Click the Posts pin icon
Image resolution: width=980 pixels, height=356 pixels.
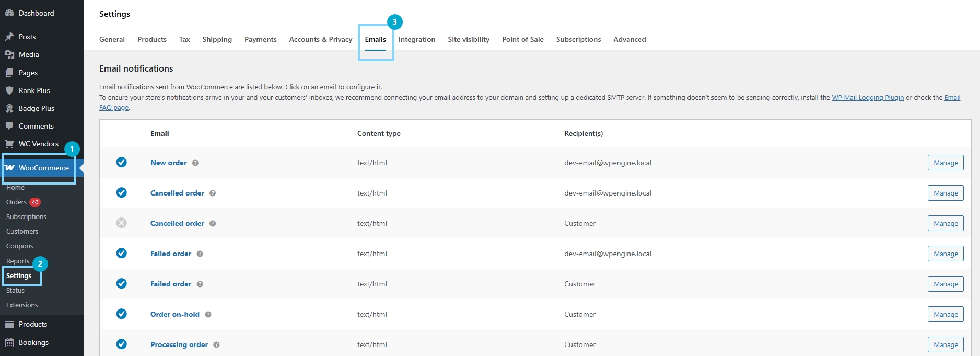pos(9,37)
